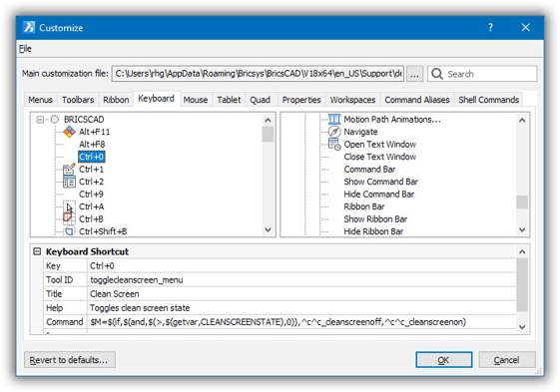This screenshot has width=560, height=392.
Task: Select Close Text Window tool
Action: [380, 157]
